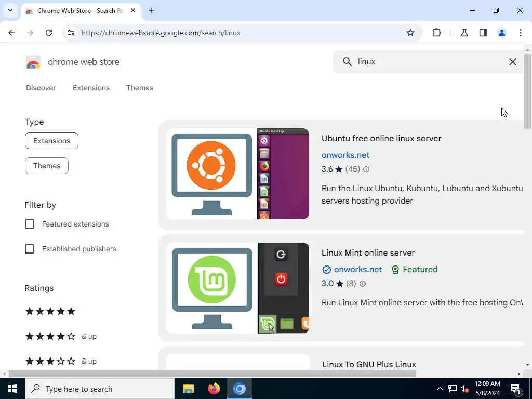Open the Extensions navigation tab
The image size is (532, 399).
(x=91, y=88)
